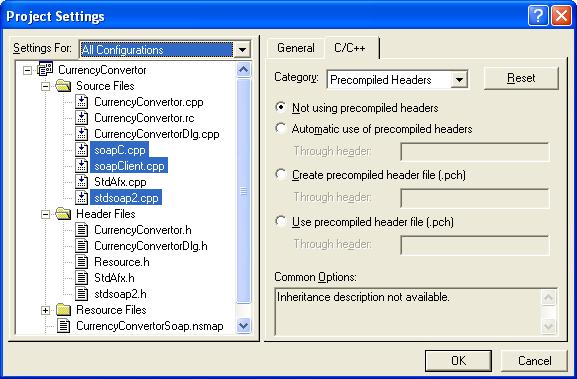Viewport: 577px width, 379px height.
Task: Click the Resource.h header file icon
Action: tap(82, 262)
